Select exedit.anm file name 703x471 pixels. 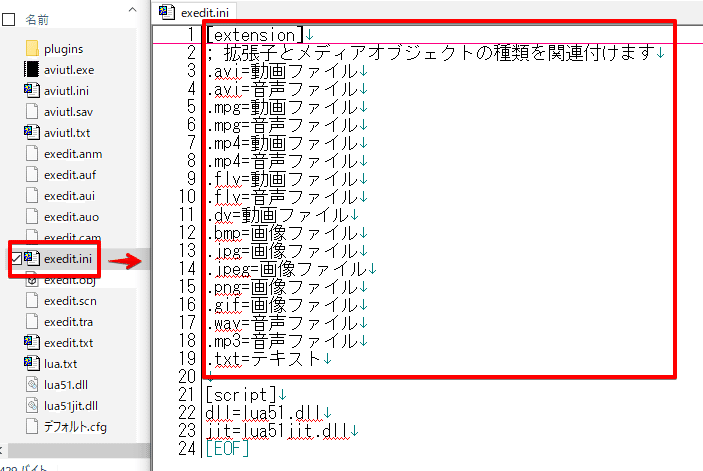point(73,154)
